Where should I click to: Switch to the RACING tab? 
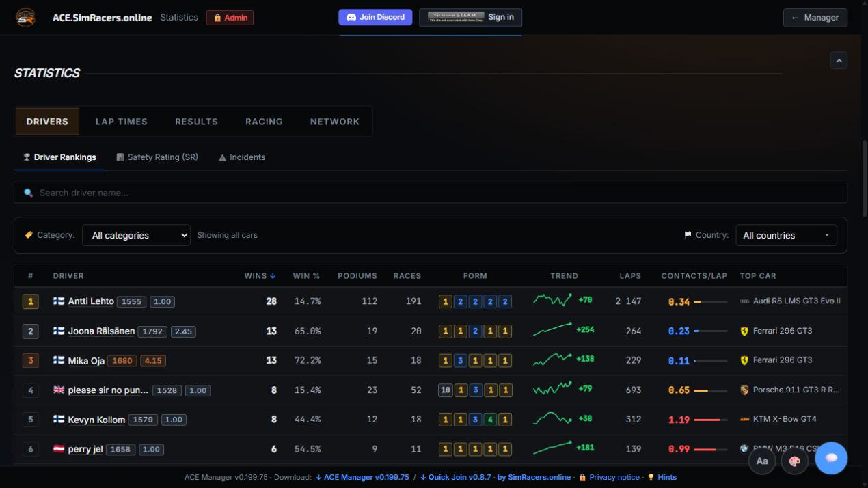tap(264, 122)
